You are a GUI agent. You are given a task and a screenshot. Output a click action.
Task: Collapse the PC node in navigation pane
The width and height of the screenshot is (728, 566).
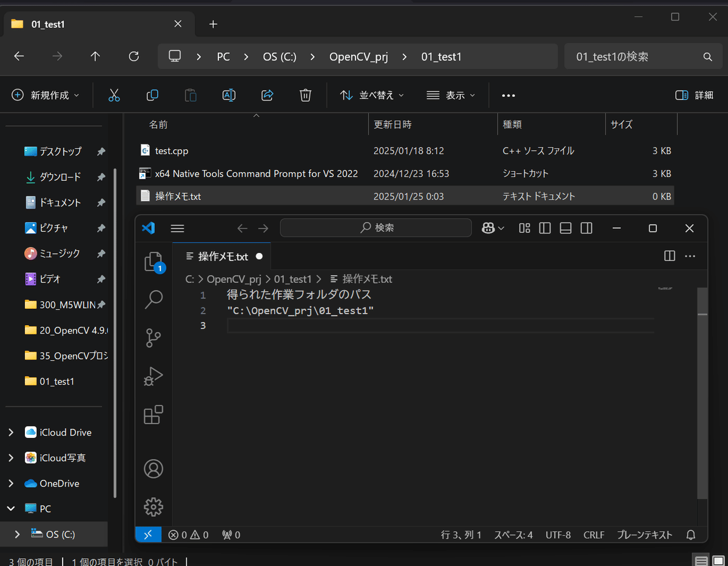coord(11,508)
